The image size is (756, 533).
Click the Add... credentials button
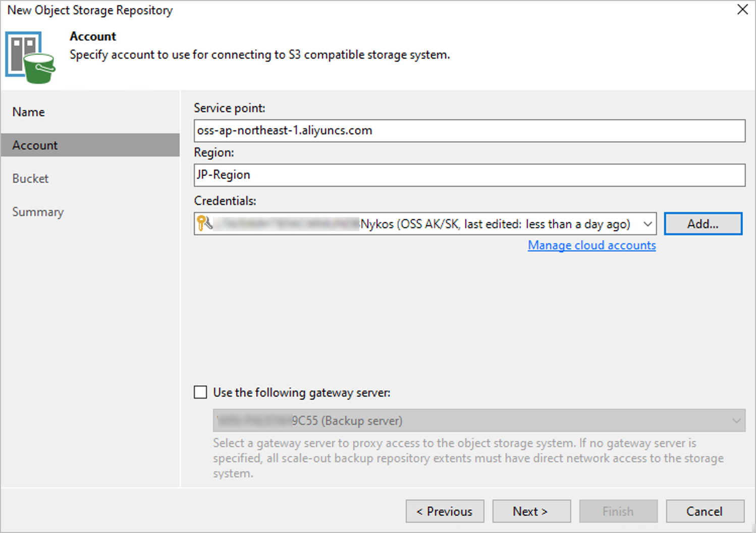pyautogui.click(x=703, y=224)
